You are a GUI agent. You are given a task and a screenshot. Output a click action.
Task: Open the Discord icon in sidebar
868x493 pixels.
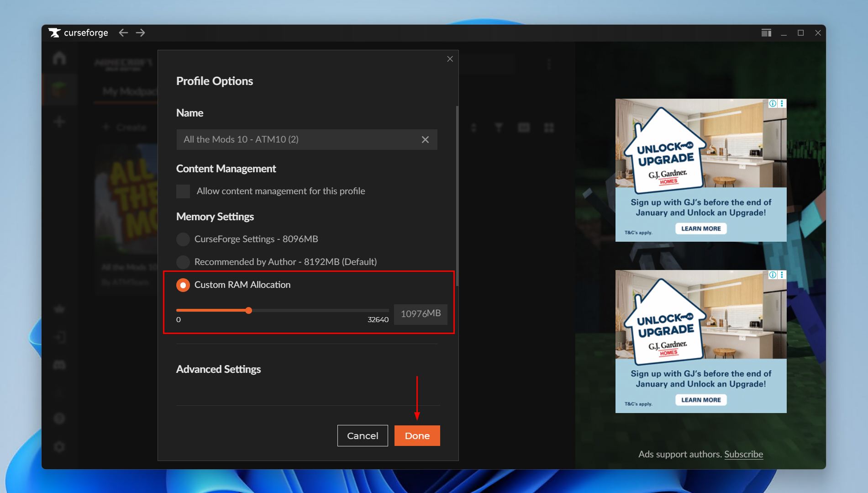click(59, 365)
